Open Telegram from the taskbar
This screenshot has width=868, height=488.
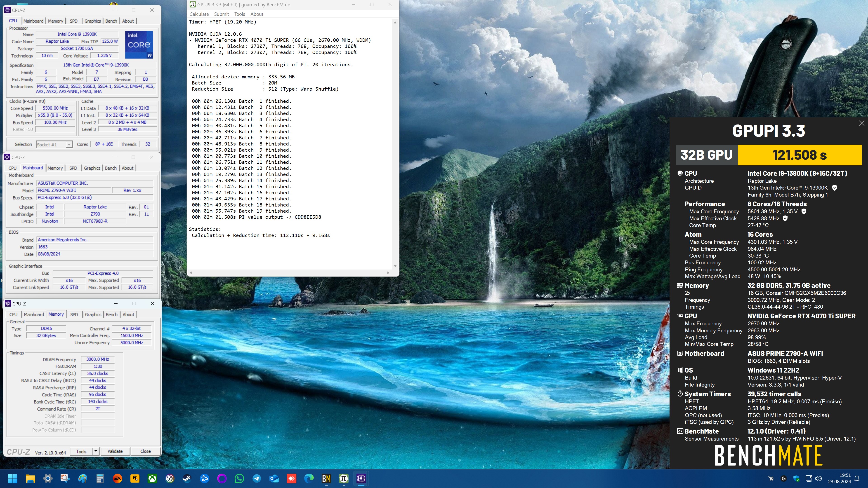[257, 479]
